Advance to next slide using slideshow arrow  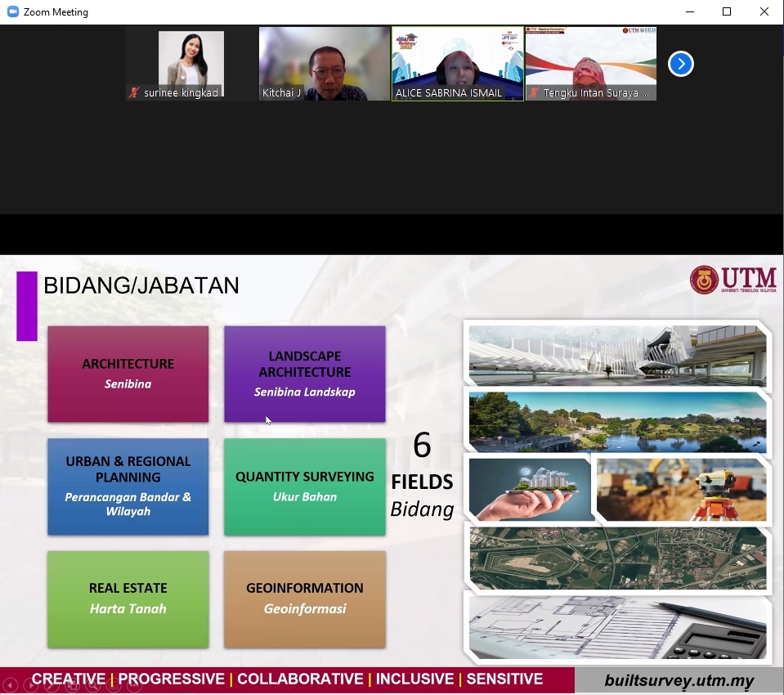[x=30, y=686]
